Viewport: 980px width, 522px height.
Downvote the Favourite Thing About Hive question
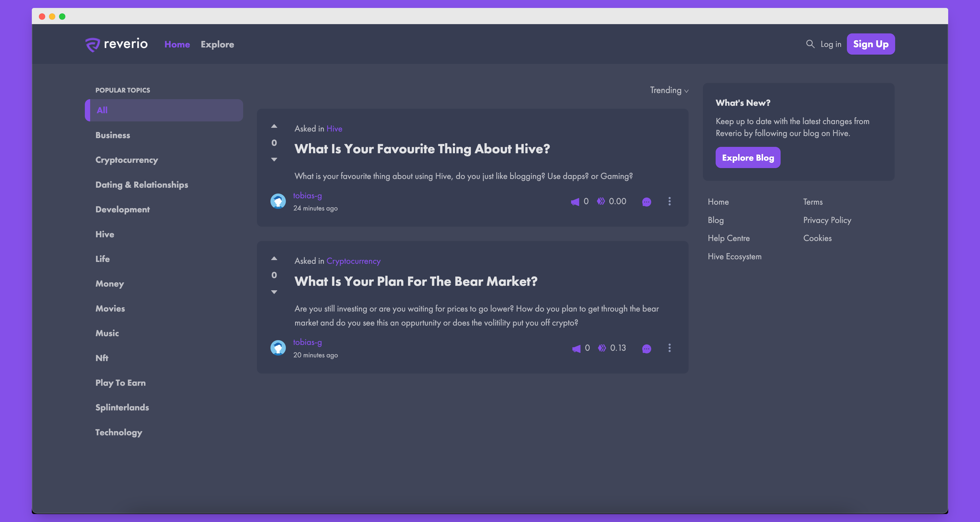(274, 159)
